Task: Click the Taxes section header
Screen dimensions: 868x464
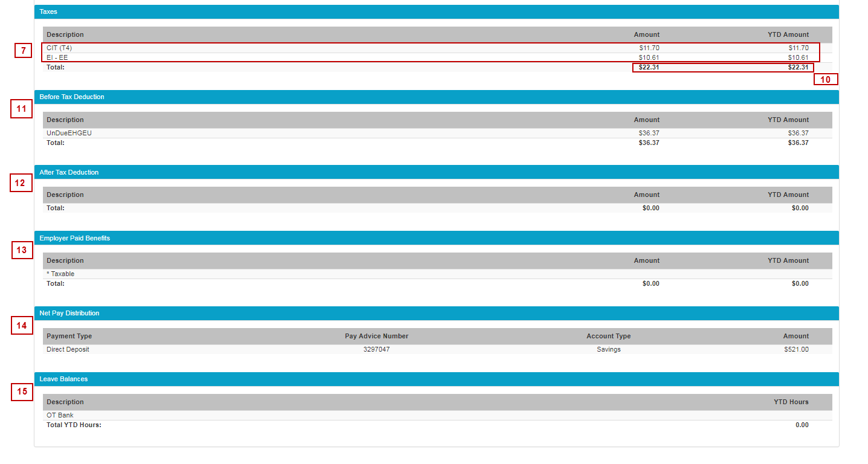Action: tap(48, 11)
